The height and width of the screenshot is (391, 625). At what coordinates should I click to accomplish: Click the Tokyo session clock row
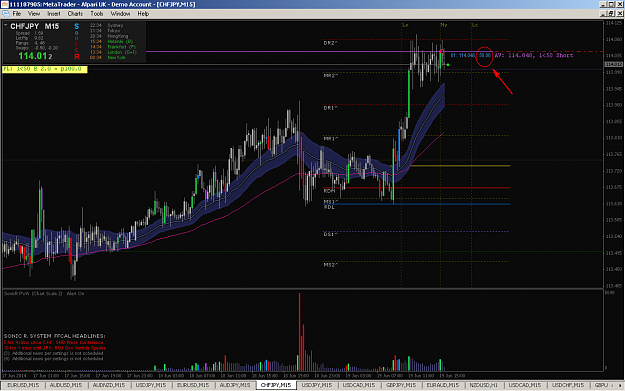coord(105,31)
